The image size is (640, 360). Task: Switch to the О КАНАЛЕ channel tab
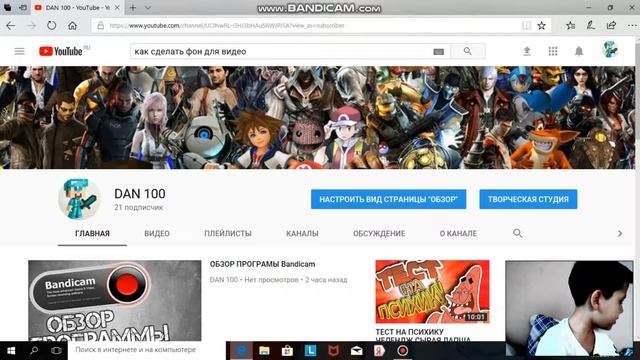coord(458,233)
